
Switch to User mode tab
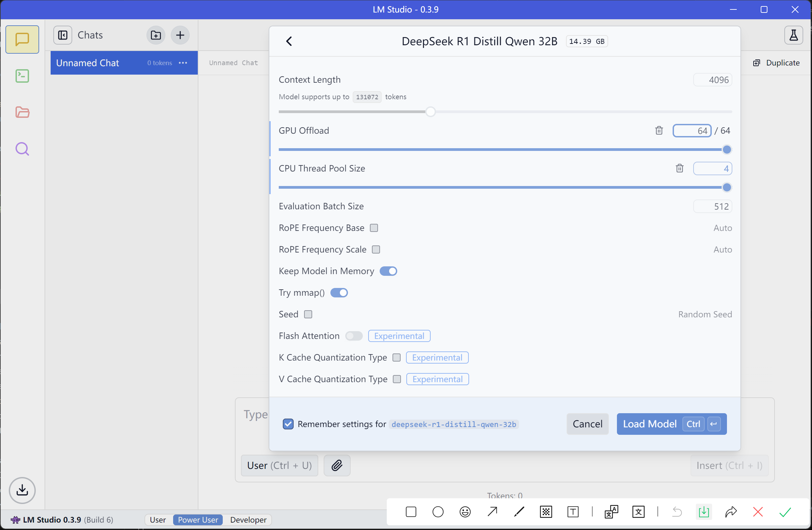(x=158, y=520)
